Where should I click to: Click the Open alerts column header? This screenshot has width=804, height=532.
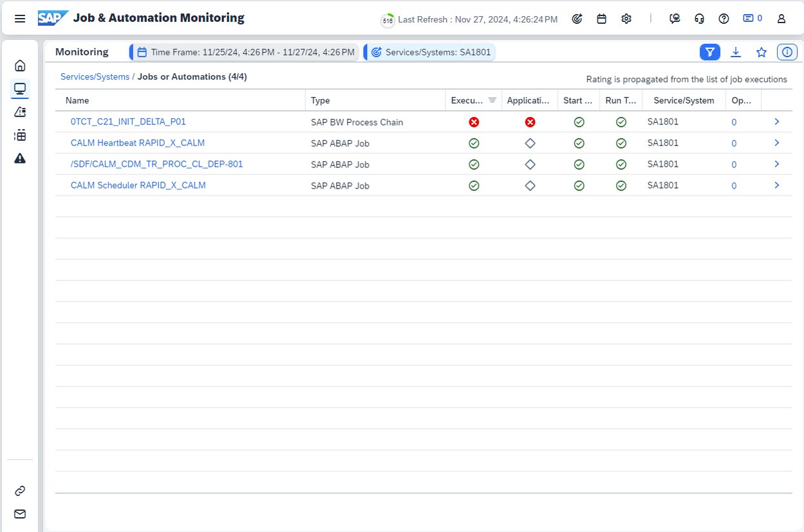[x=743, y=100]
